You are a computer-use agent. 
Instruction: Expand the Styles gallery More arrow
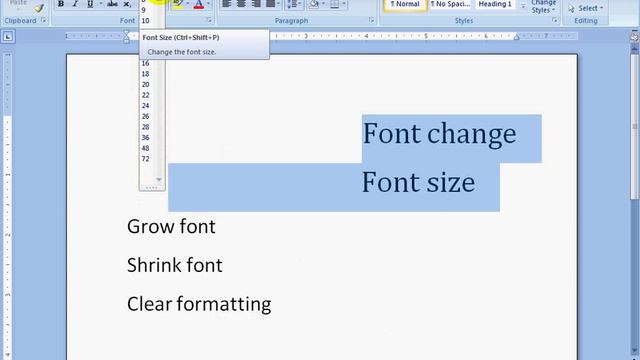coord(523,6)
